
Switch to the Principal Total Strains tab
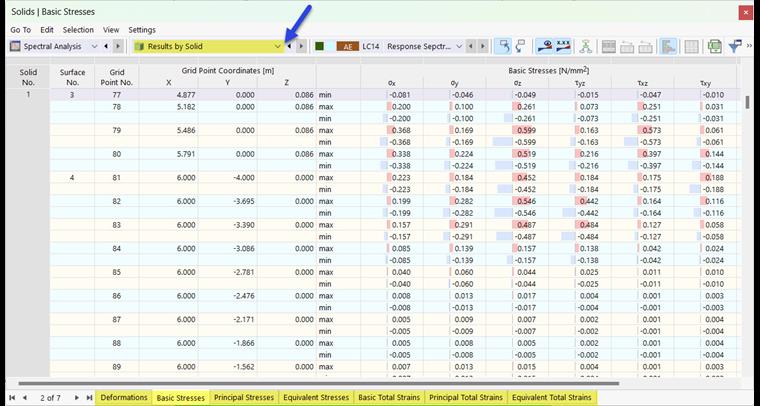coord(466,397)
